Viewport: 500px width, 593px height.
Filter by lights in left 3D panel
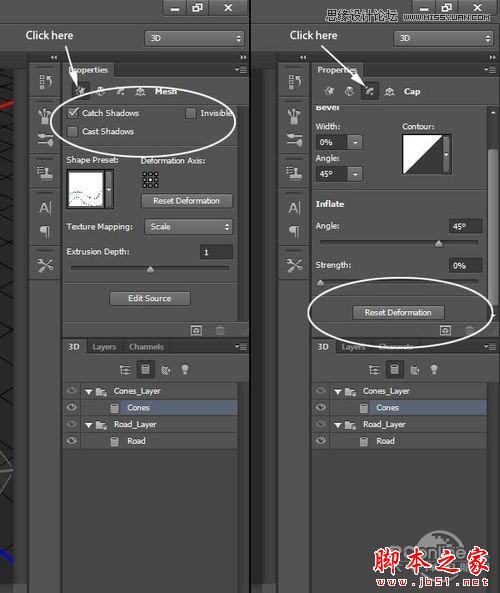click(185, 369)
